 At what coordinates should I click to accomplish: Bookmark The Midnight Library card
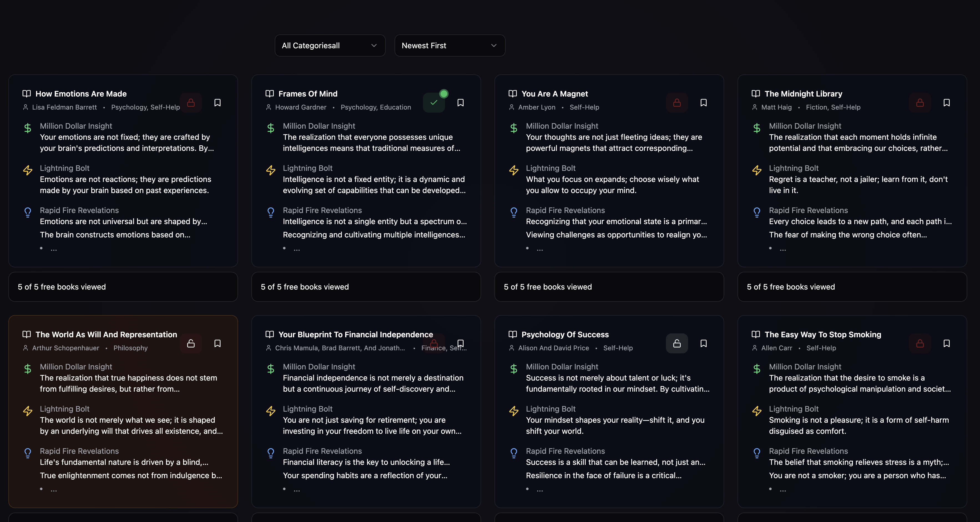pos(946,103)
